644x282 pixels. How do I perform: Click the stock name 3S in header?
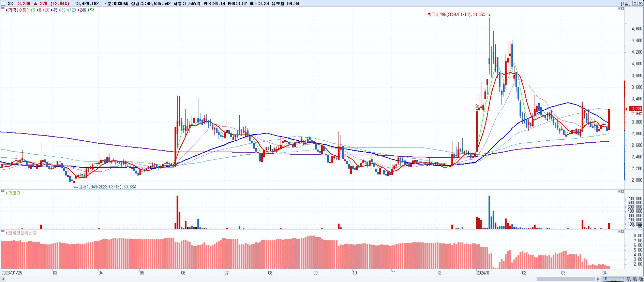[x=10, y=3]
